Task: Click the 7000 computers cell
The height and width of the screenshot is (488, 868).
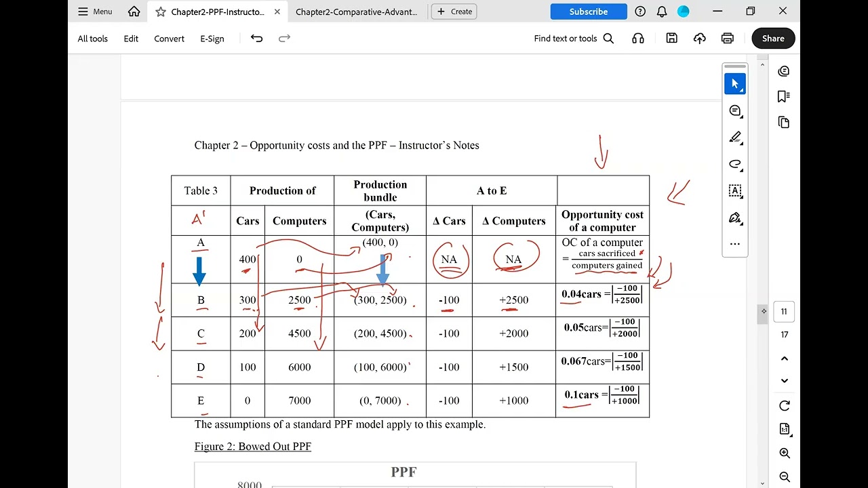Action: point(299,401)
